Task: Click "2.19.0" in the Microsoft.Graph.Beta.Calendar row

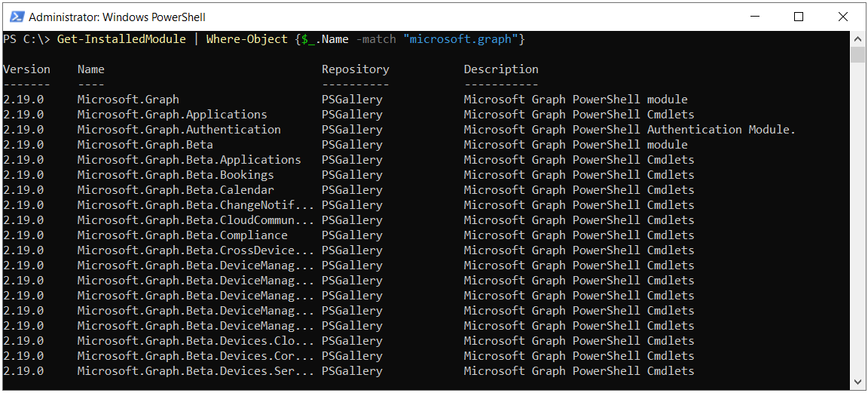Action: pyautogui.click(x=23, y=189)
